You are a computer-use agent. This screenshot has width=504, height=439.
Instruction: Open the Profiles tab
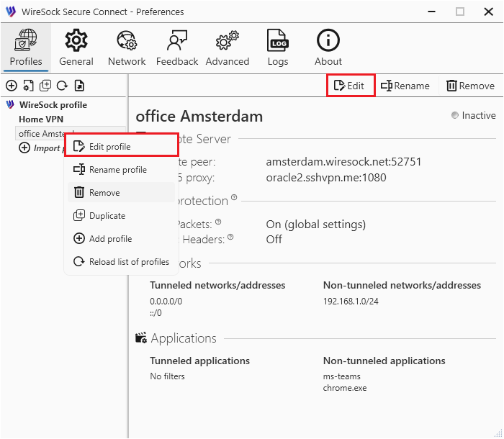pyautogui.click(x=26, y=47)
